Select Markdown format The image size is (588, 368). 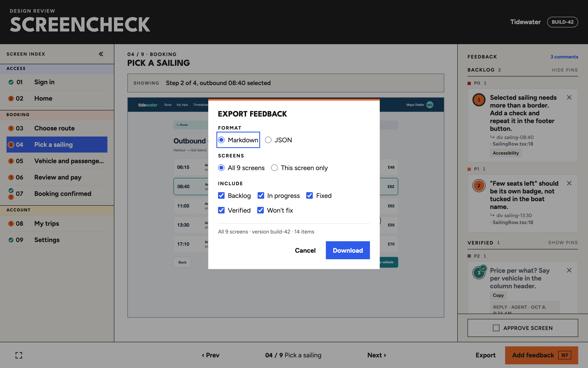click(x=238, y=140)
